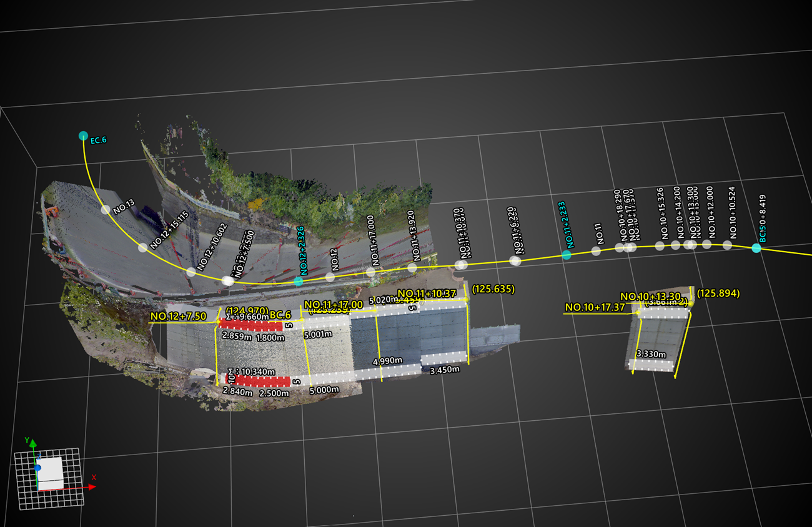Select the cyan BC.5 curve point marker
The image size is (812, 527).
point(756,248)
